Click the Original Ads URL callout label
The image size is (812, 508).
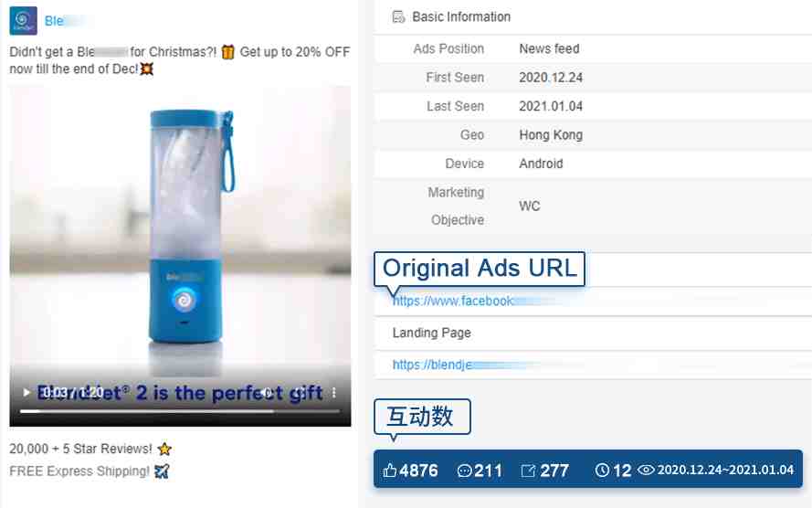tap(480, 269)
